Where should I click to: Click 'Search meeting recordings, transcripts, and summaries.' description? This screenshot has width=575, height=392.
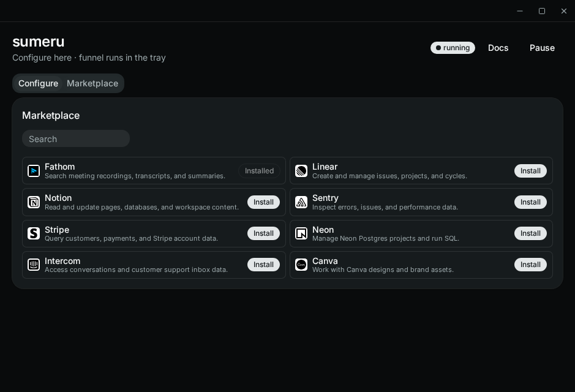(135, 176)
